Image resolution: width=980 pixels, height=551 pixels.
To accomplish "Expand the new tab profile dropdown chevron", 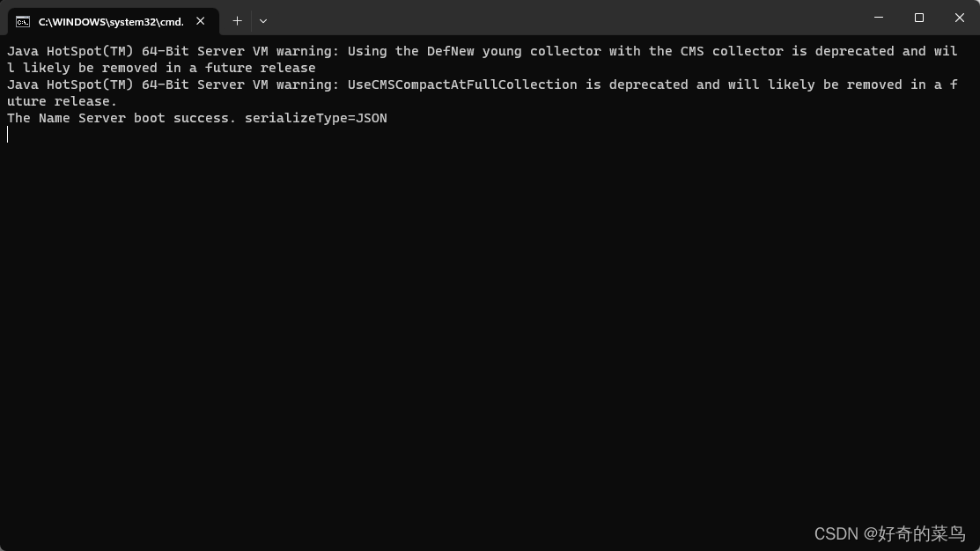I will (x=263, y=21).
